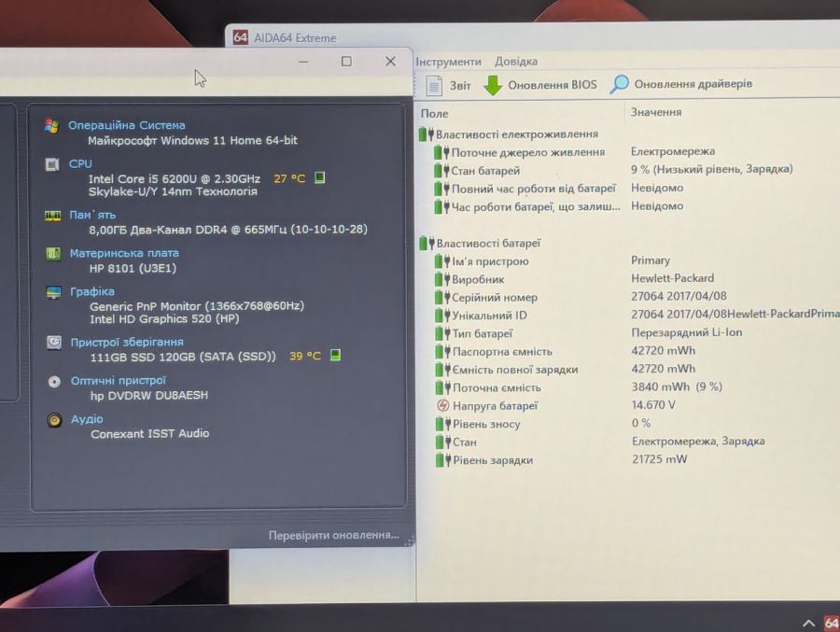
Task: Click the green indicator beside CPU temperature 27 °C
Action: click(320, 177)
